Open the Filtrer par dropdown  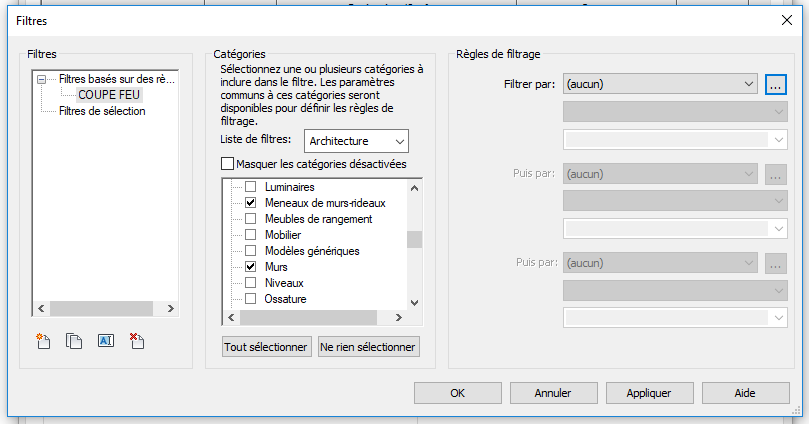659,85
